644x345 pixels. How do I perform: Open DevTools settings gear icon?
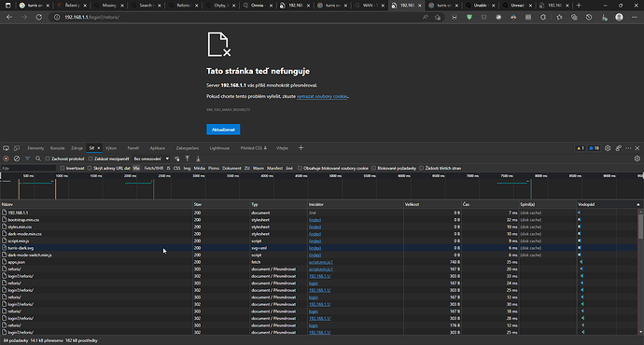coord(608,148)
